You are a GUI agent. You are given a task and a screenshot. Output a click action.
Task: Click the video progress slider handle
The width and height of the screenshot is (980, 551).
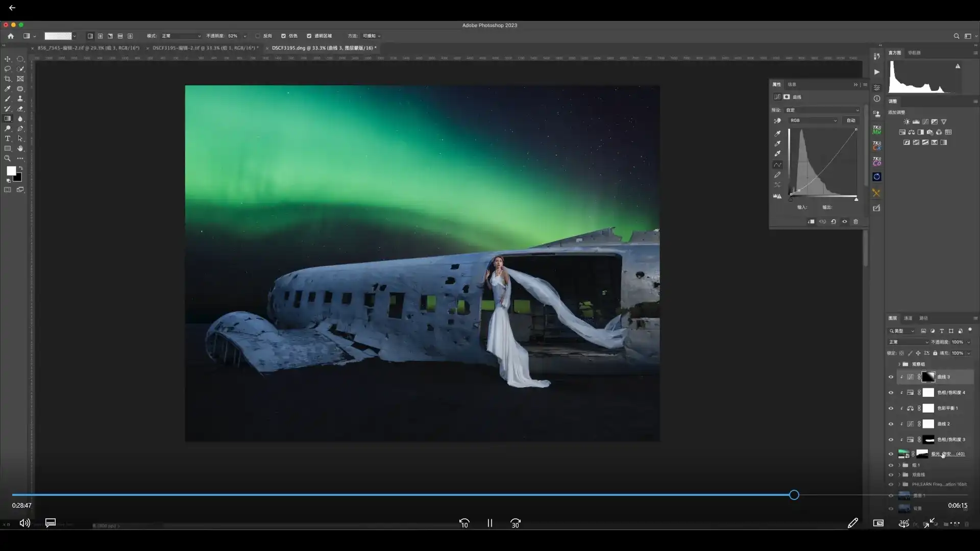[794, 495]
